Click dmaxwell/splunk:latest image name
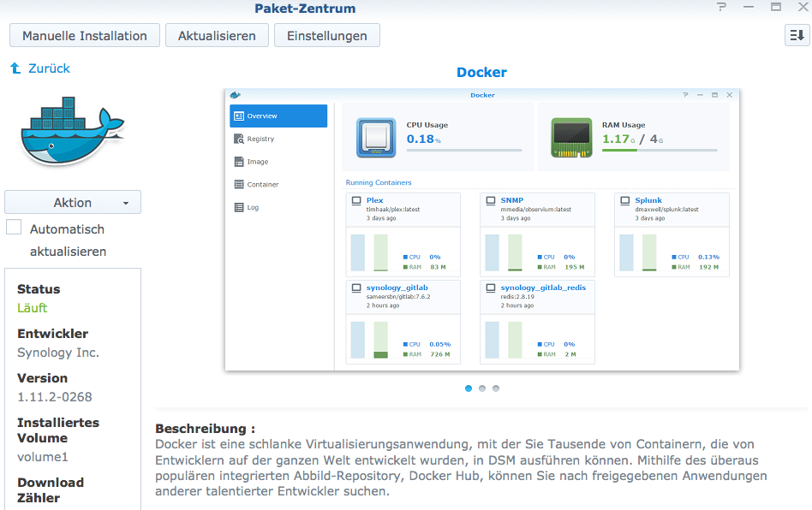Screen dimensions: 812x510 666,210
